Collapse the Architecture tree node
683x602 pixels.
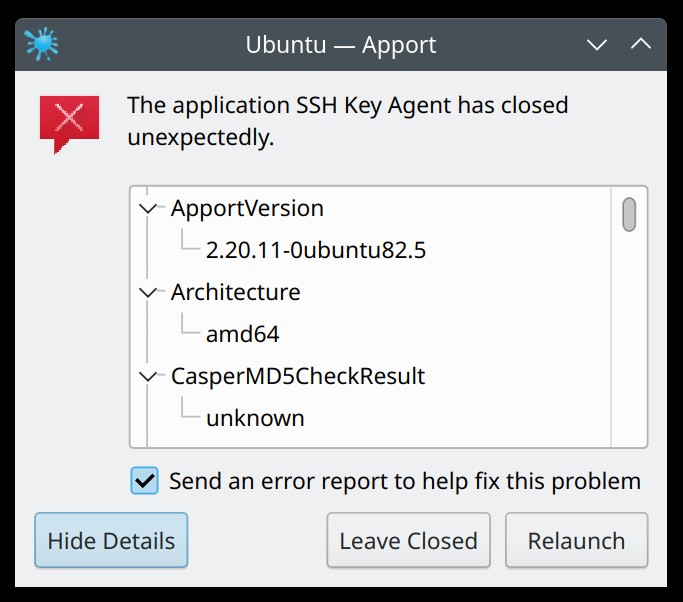(x=148, y=292)
